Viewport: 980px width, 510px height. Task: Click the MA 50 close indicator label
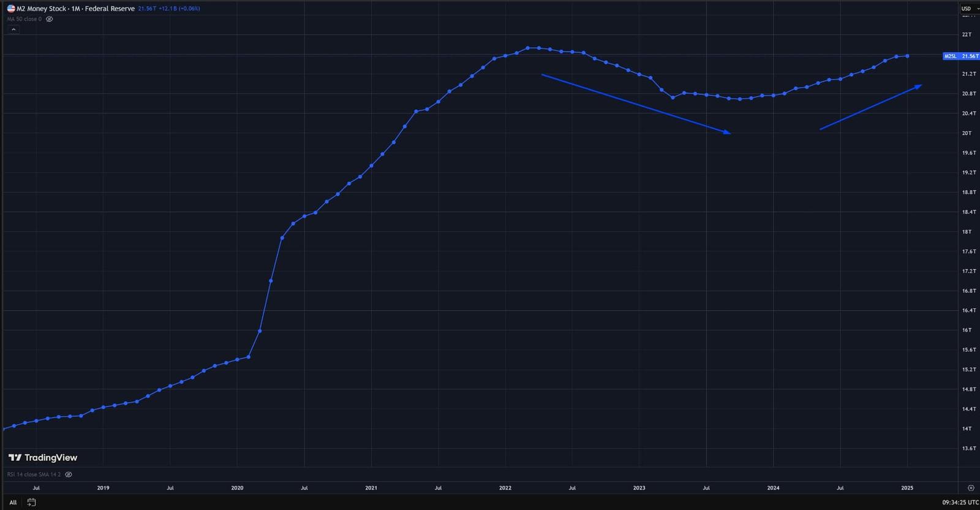point(24,19)
